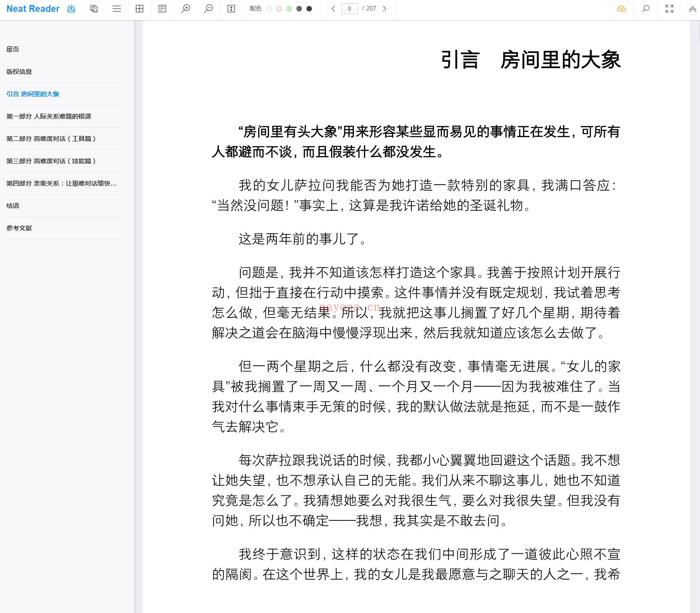This screenshot has width=700, height=613.
Task: Enter fullscreen mode icon
Action: [669, 9]
